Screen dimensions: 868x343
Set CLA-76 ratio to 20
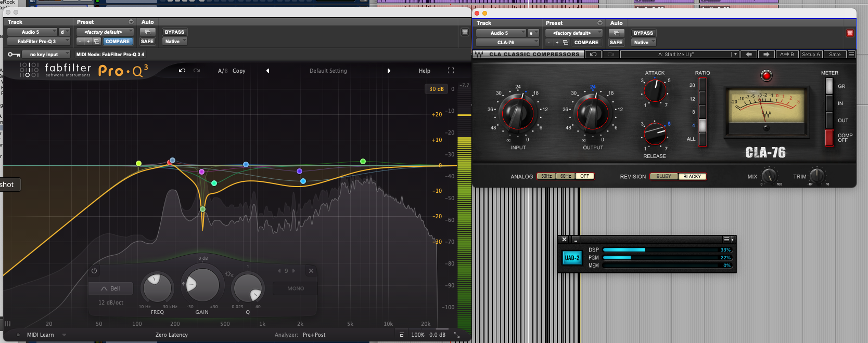point(703,85)
